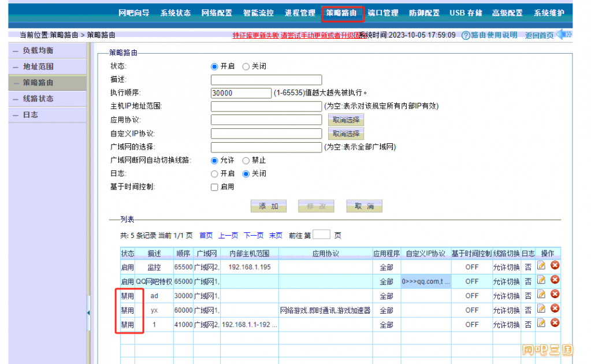The height and width of the screenshot is (364, 591).
Task: Click edit icon for ad rule
Action: [x=541, y=295]
